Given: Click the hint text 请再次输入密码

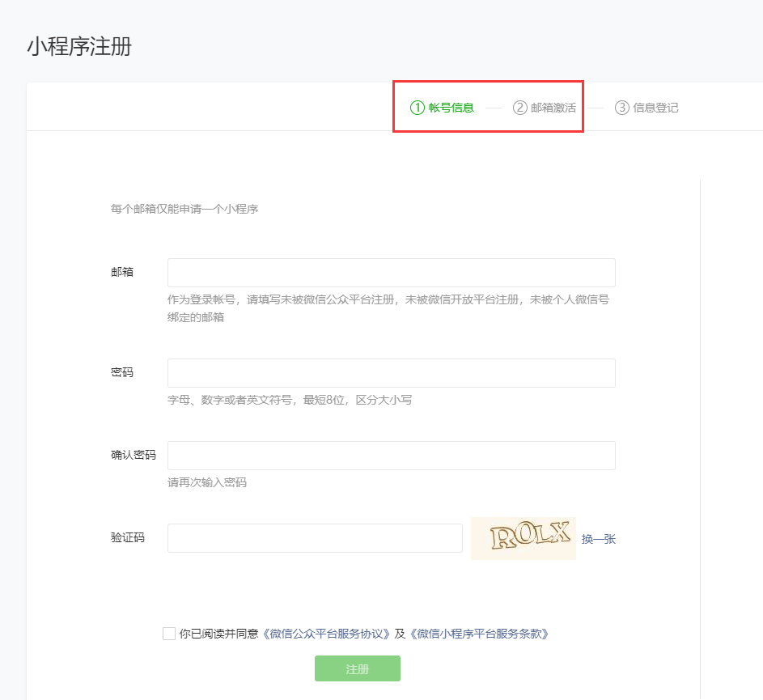Looking at the screenshot, I should pos(207,482).
